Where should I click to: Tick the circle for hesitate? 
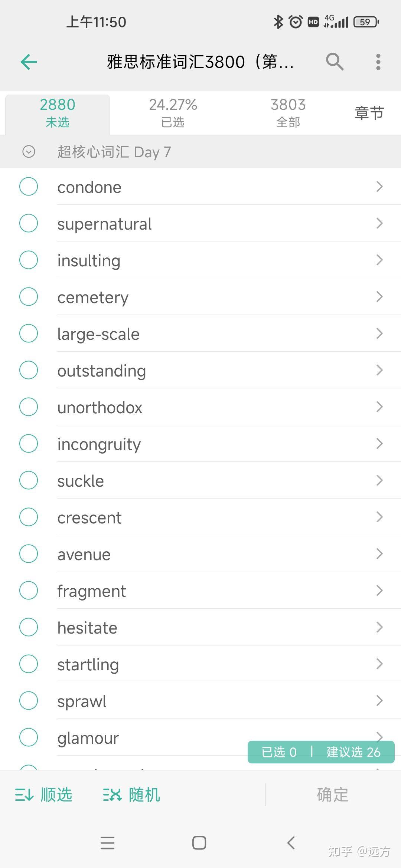pyautogui.click(x=29, y=627)
